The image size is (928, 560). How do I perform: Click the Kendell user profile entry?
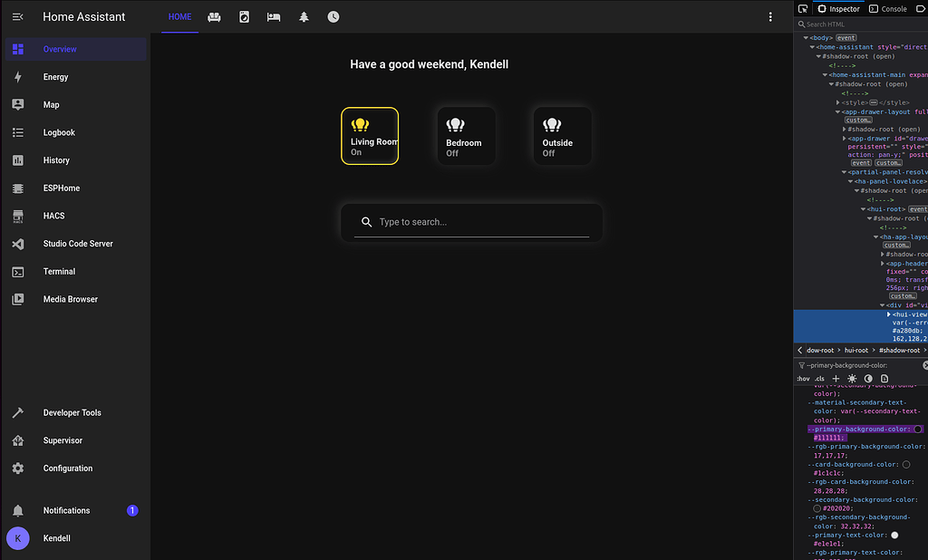56,538
